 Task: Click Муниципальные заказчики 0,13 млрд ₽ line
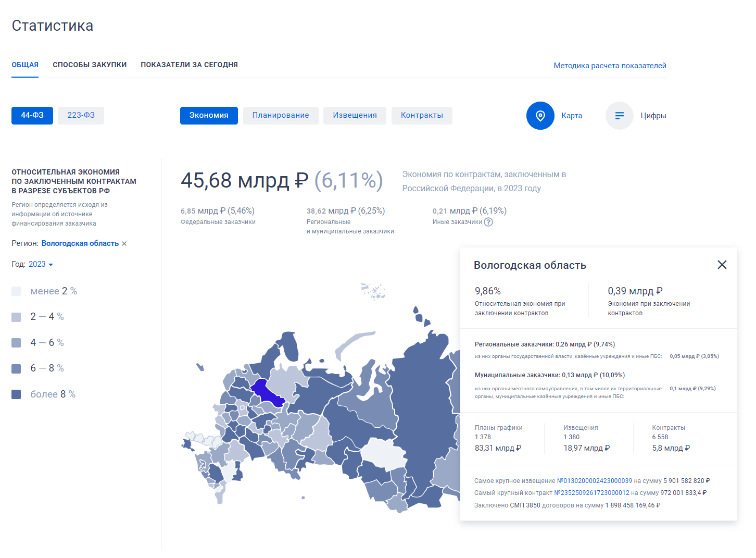[549, 375]
